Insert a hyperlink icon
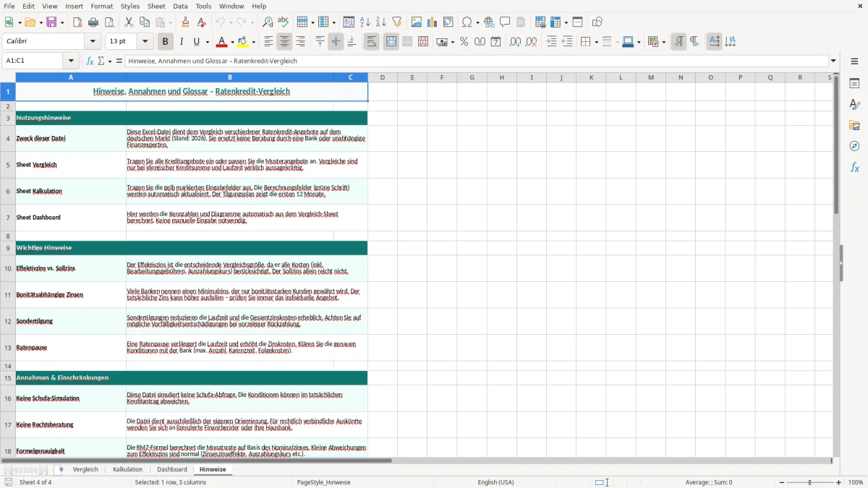 (489, 22)
